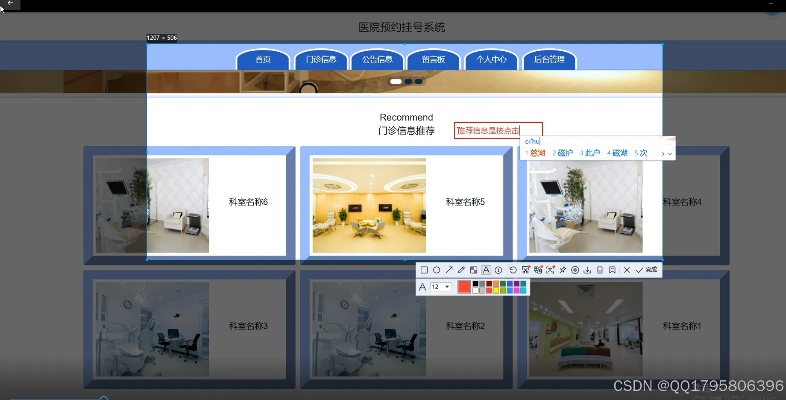Save screenshot with the download icon
This screenshot has height=400, width=786.
click(x=587, y=270)
